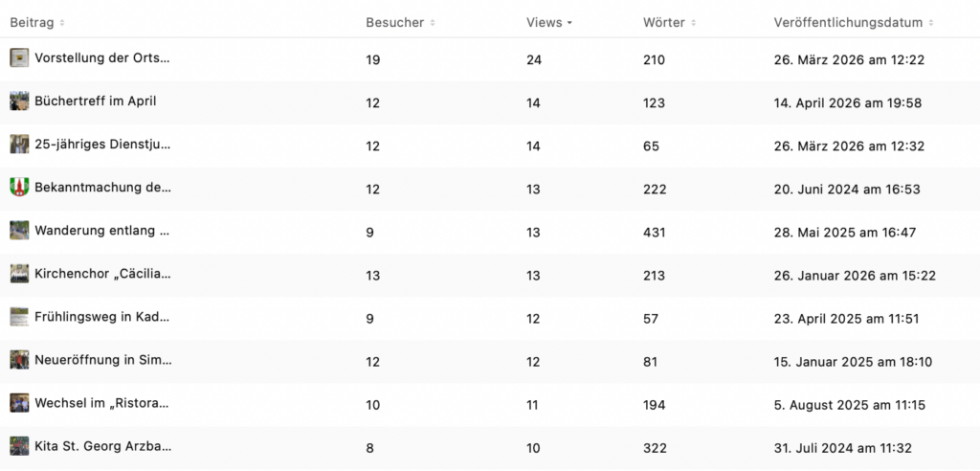Click the Kirchenchor Cäcilia post thumbnail
Image resolution: width=980 pixels, height=471 pixels.
click(x=19, y=274)
